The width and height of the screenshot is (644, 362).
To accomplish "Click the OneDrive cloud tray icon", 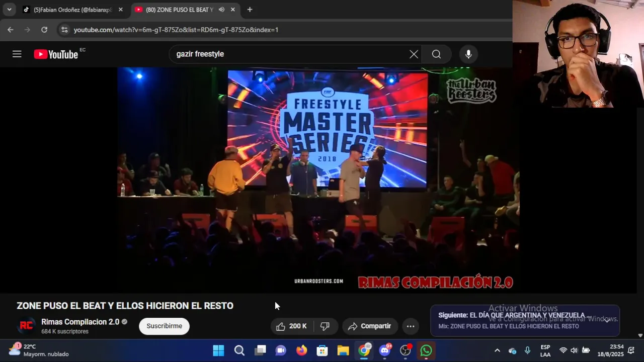I will [512, 350].
